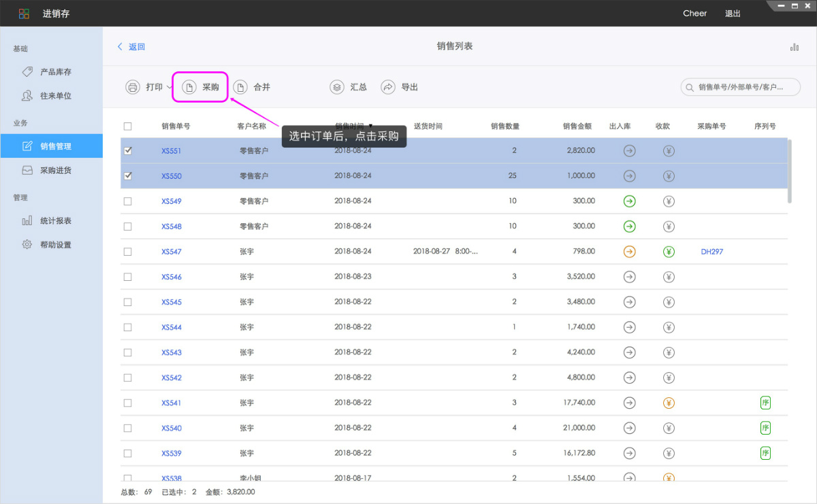The height and width of the screenshot is (504, 817).
Task: Click the 合并 merge button
Action: [252, 87]
